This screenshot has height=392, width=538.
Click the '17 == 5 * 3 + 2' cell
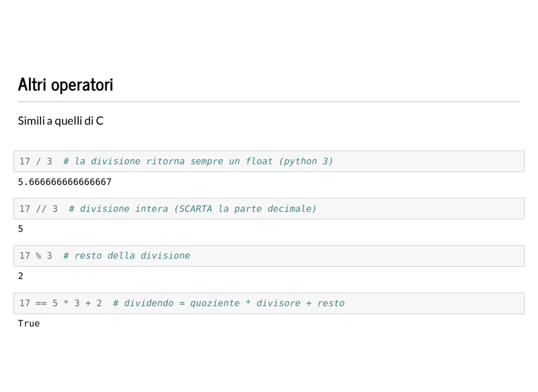pyautogui.click(x=269, y=303)
